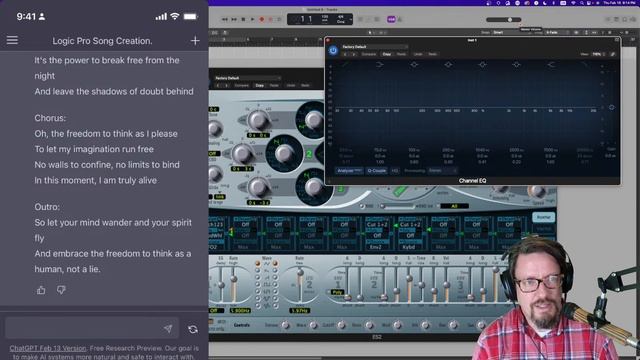640x360 pixels.
Task: Click the Channel EQ link icon
Action: (612, 54)
